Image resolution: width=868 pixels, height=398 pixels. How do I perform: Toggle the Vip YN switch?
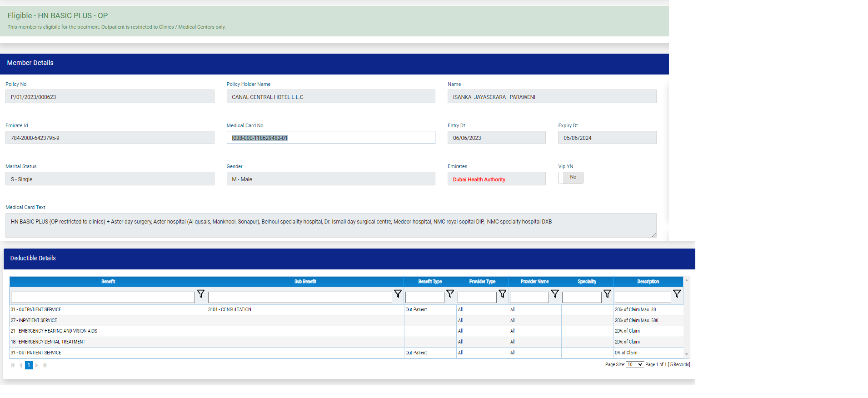[570, 178]
